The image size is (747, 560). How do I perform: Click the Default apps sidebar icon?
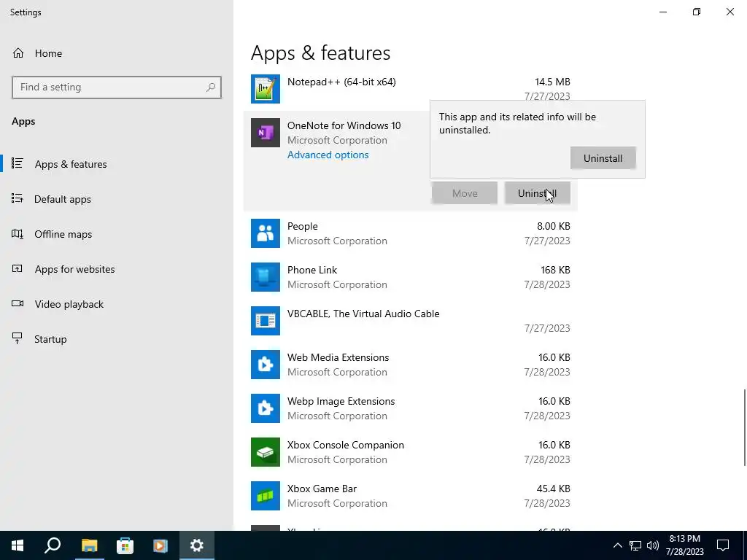18,198
